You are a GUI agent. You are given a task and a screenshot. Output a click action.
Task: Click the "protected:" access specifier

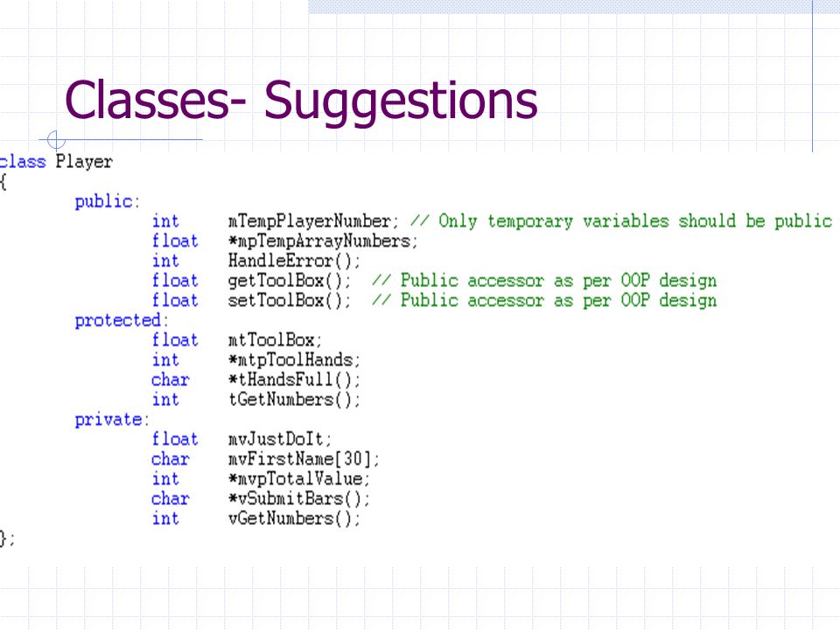[x=122, y=320]
